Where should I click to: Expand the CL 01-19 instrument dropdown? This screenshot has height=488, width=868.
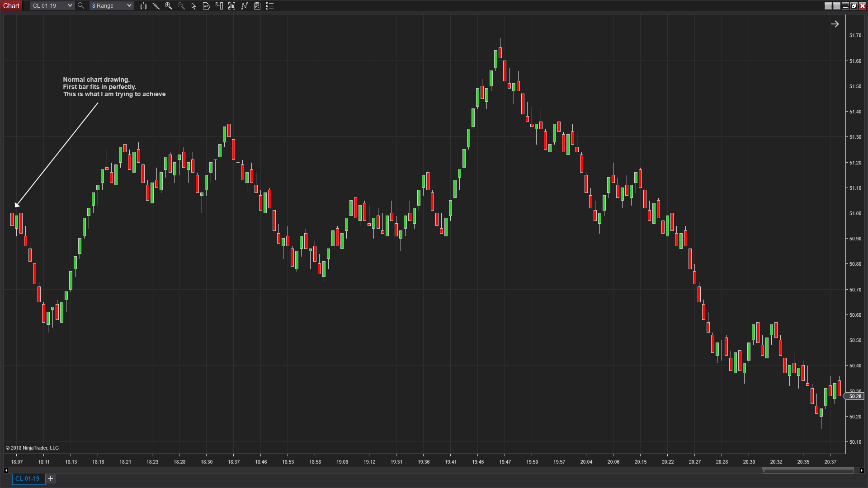click(70, 6)
